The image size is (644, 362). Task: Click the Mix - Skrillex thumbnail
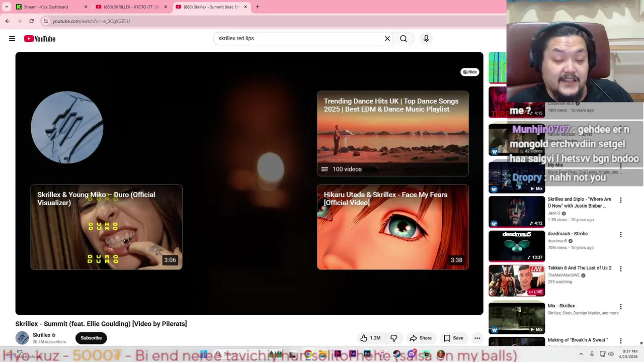517,318
